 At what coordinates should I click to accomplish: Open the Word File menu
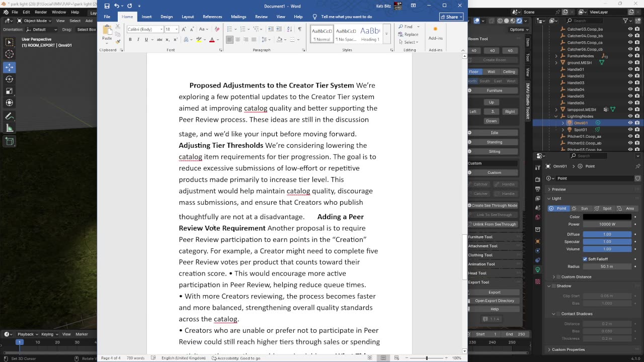pos(107,17)
